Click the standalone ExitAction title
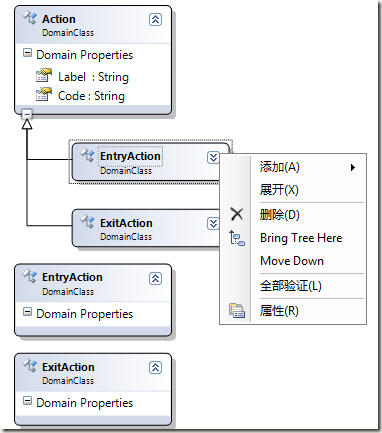 (x=68, y=367)
